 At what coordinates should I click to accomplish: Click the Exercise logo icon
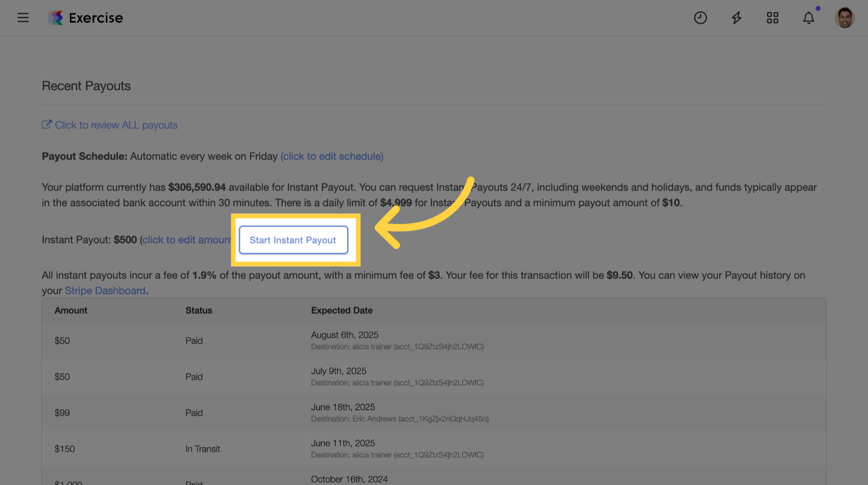[x=56, y=18]
